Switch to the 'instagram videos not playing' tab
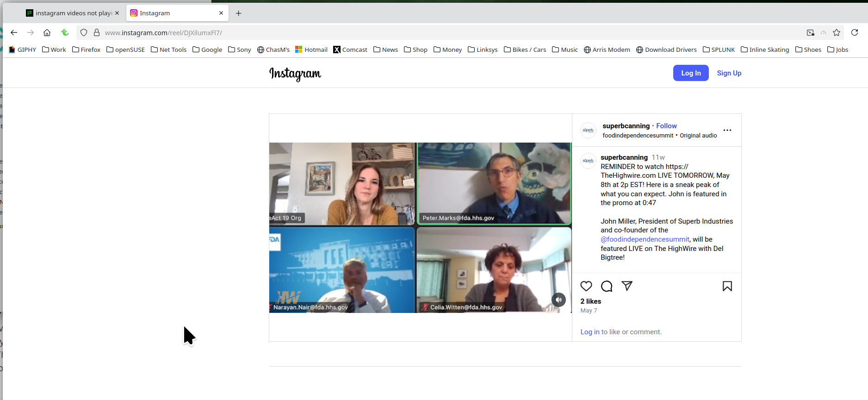Screen dimensions: 868x400 click(73, 13)
